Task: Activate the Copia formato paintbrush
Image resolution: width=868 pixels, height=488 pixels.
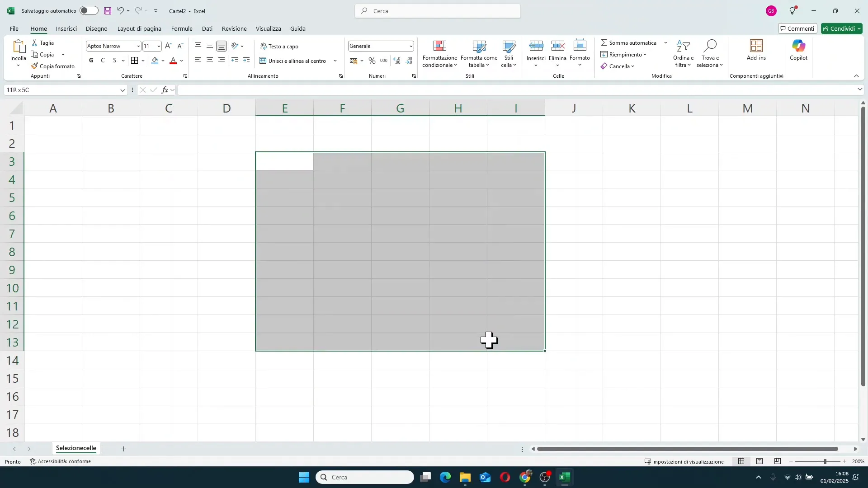Action: click(53, 66)
